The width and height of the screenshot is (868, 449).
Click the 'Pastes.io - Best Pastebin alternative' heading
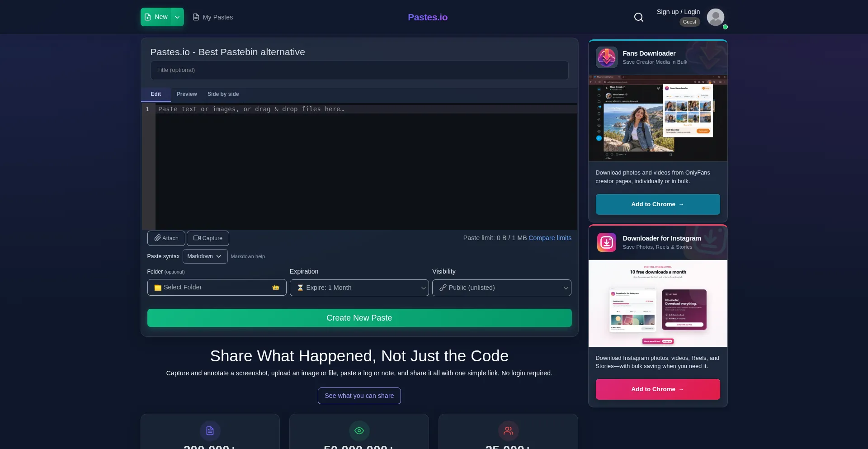(x=227, y=52)
